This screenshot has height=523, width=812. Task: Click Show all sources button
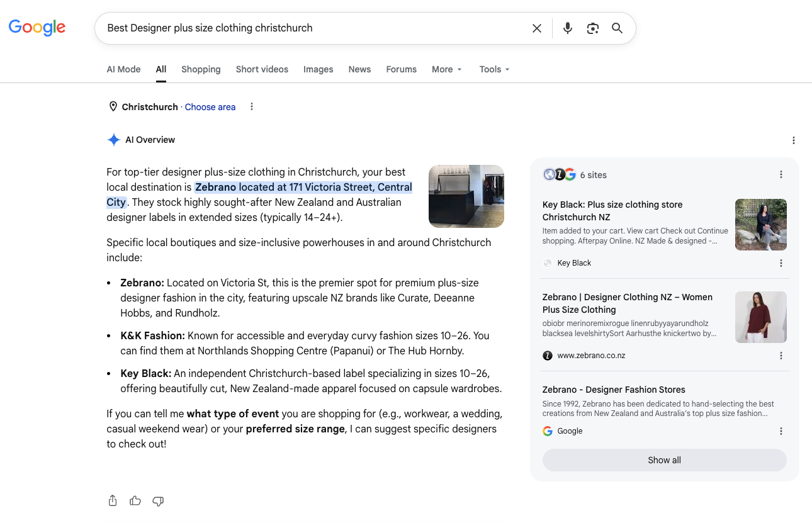pyautogui.click(x=665, y=460)
